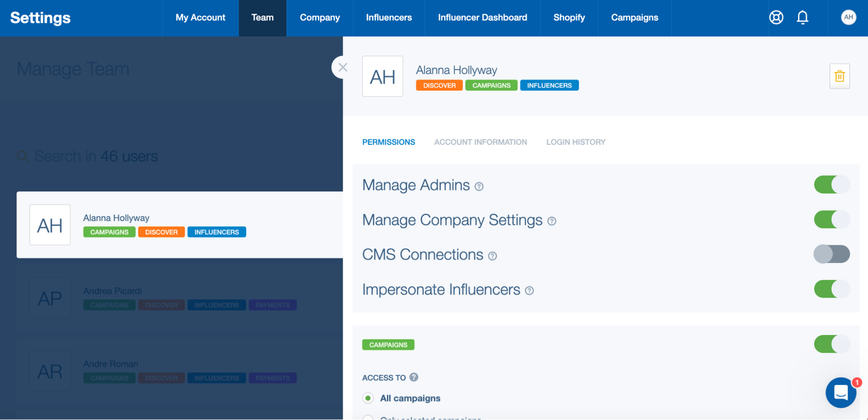The image size is (868, 420).
Task: Select the All campaigns radio button
Action: (x=368, y=398)
